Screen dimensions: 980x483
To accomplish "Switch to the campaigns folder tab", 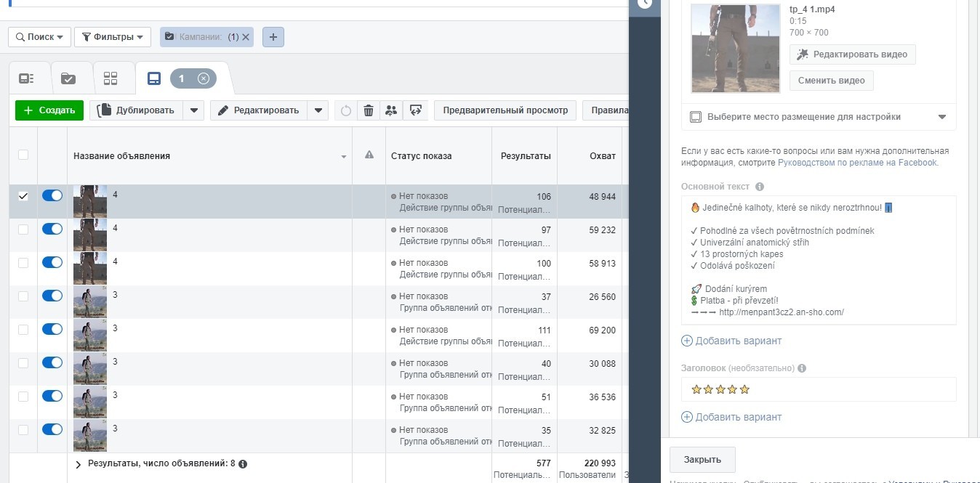I will [x=68, y=78].
